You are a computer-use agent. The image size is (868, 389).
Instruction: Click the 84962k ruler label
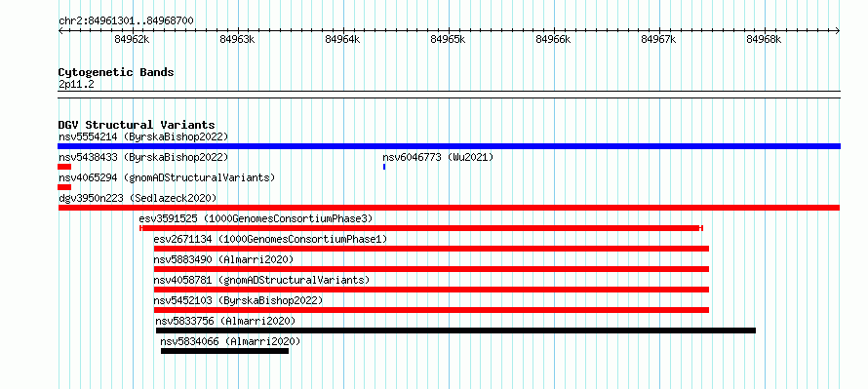point(132,39)
